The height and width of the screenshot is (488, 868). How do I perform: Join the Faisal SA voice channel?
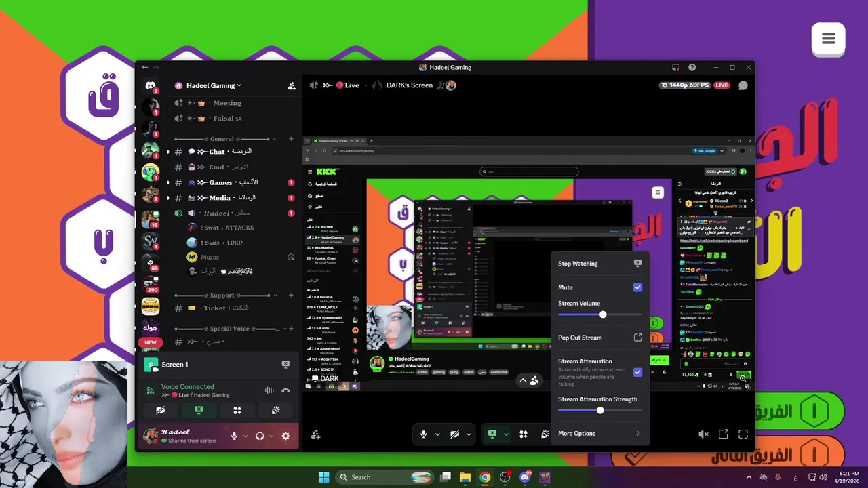(x=234, y=119)
